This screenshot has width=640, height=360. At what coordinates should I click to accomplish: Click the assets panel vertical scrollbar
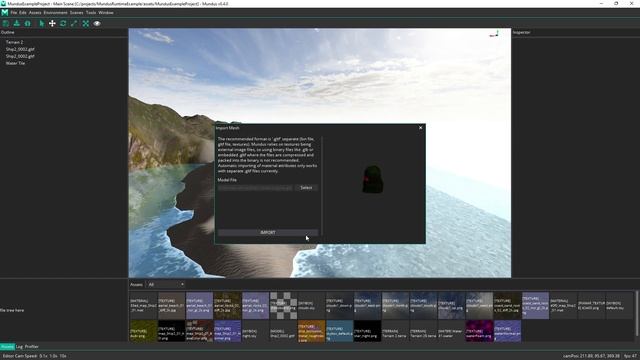click(x=637, y=313)
